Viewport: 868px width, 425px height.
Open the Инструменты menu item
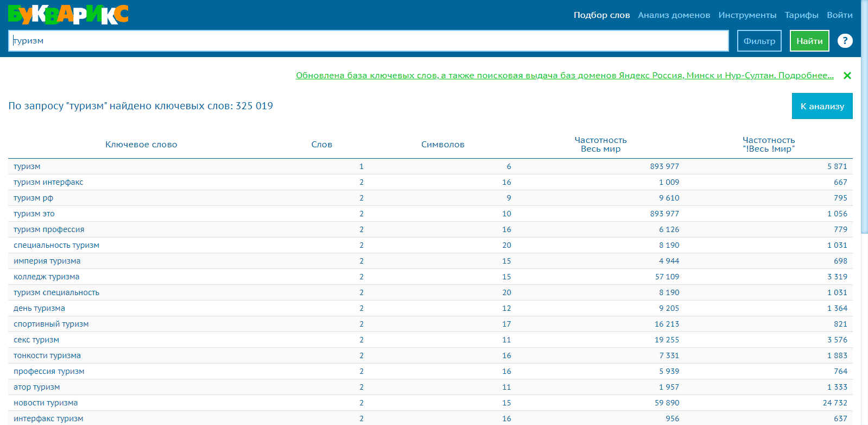tap(747, 15)
